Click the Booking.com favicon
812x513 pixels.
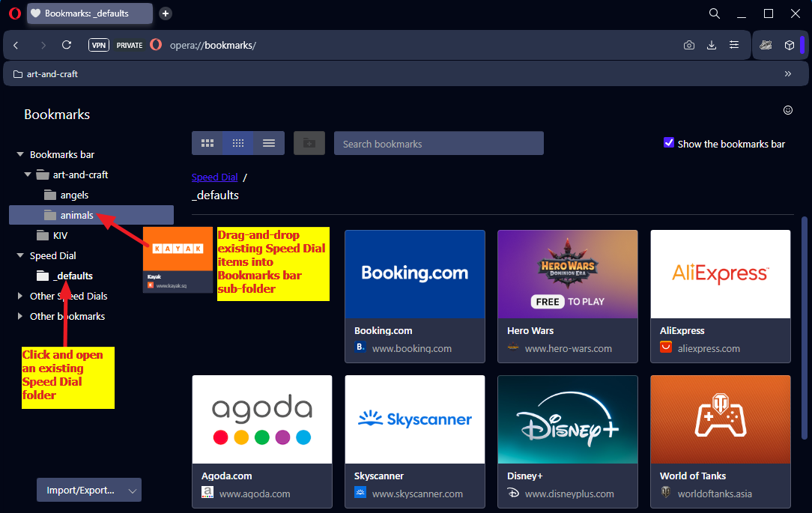coord(360,347)
